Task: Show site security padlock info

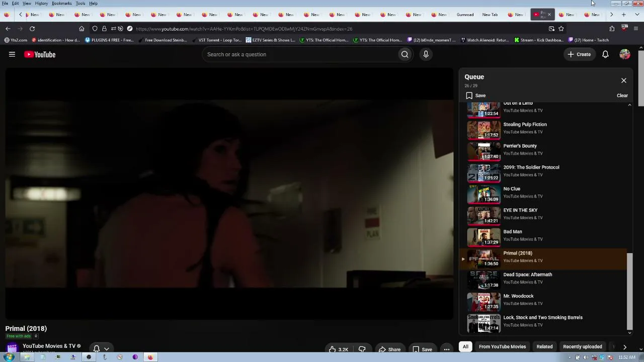Action: [104, 29]
